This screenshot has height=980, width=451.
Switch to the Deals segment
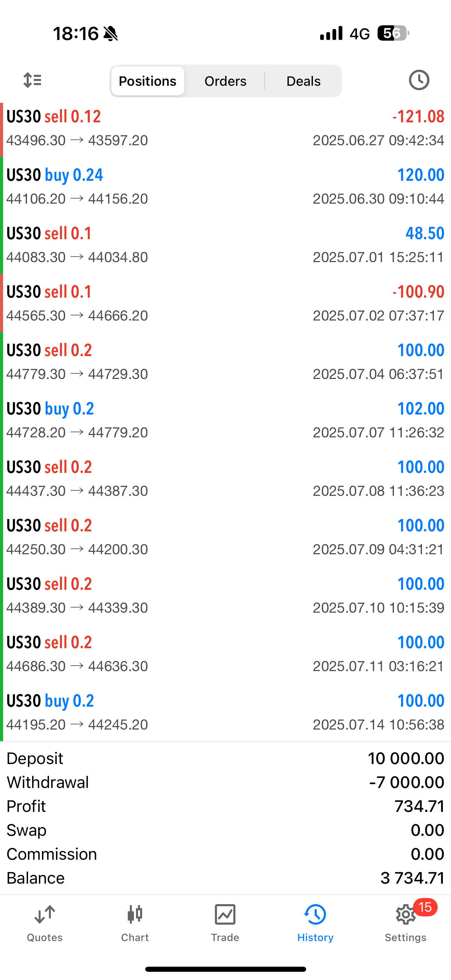(x=303, y=81)
